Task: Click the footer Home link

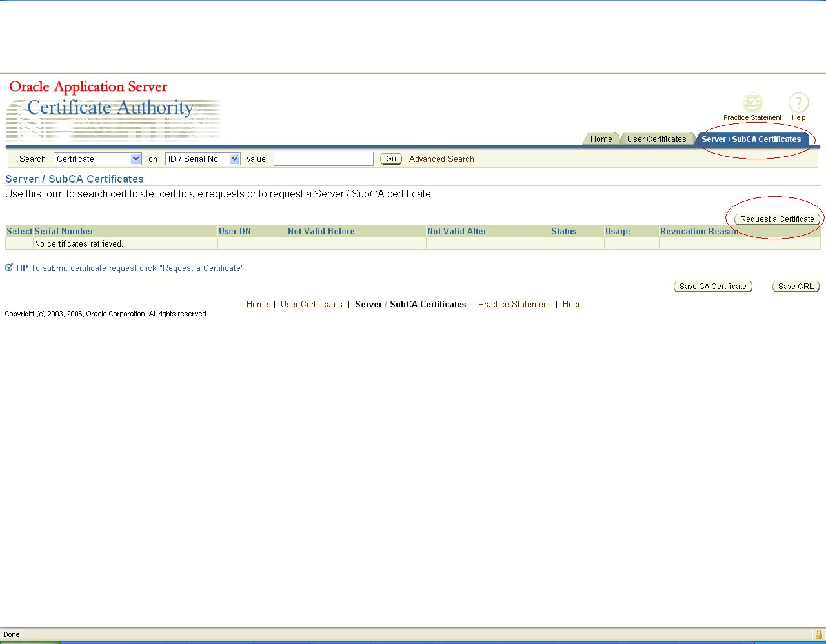Action: pos(257,305)
